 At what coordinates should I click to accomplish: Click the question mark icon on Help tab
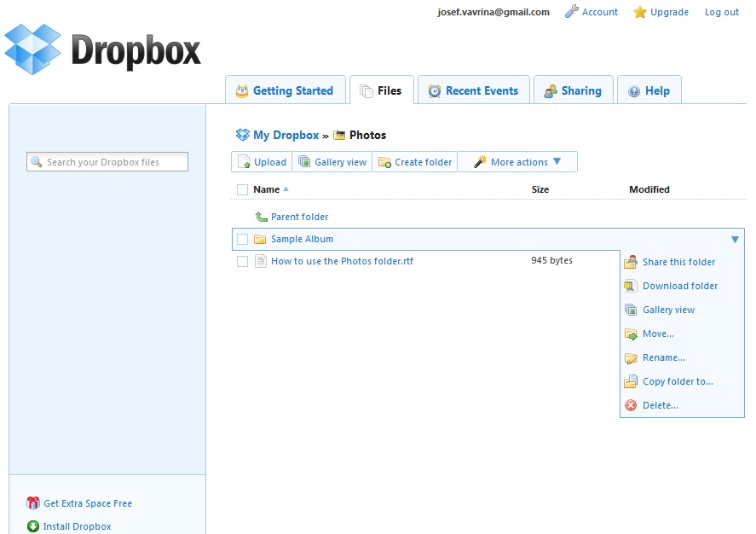click(634, 91)
